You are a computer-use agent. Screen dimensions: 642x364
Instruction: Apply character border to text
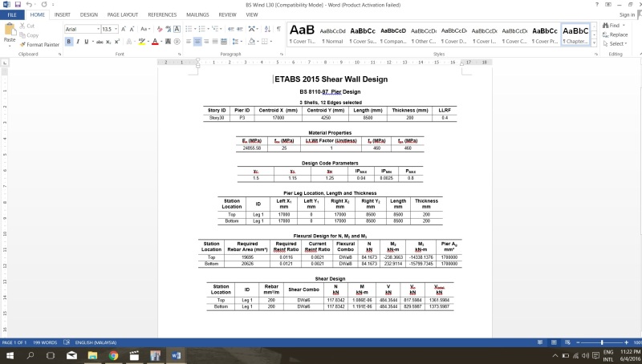point(177,29)
